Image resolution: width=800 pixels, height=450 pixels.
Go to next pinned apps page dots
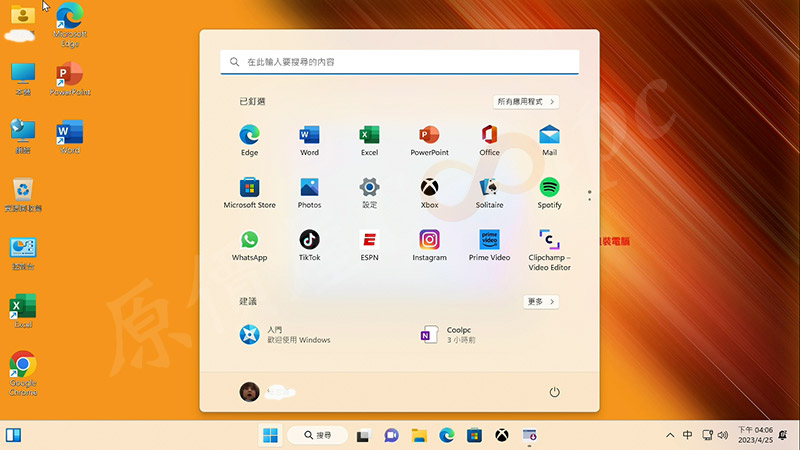pos(589,195)
